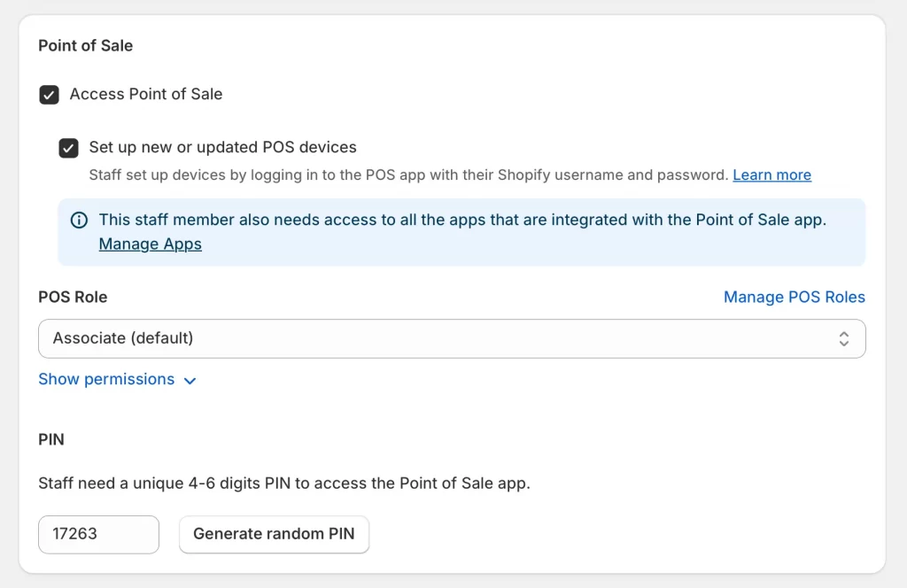Click the Set up new or updated POS devices label
Viewport: 907px width, 588px height.
pos(222,147)
